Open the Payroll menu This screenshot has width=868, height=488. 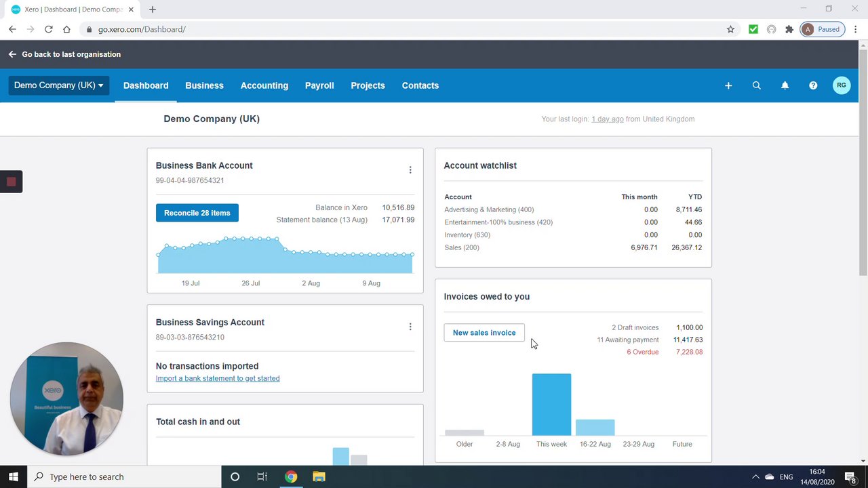319,85
